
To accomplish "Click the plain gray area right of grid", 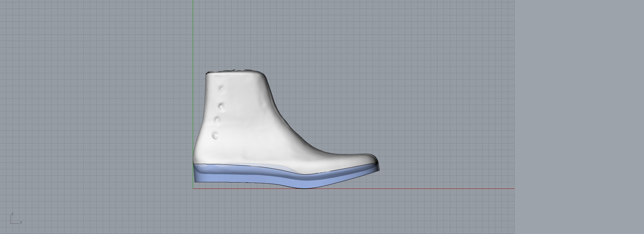I will 580,117.
